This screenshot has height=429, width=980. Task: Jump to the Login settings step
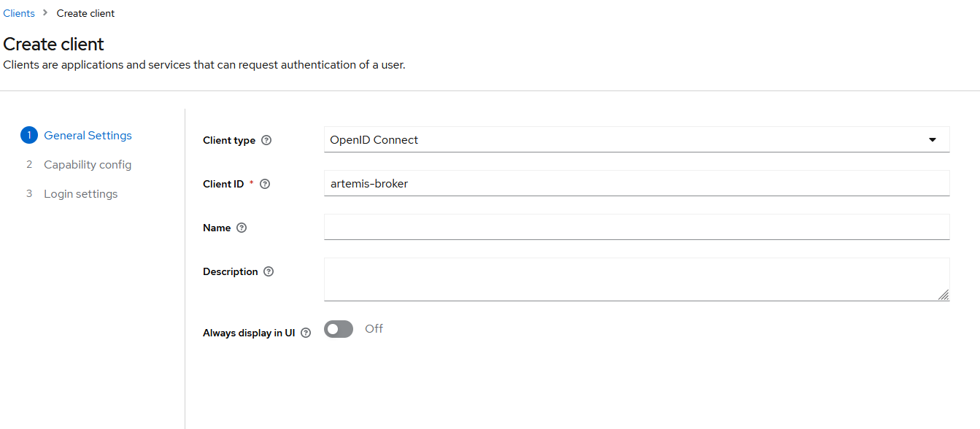coord(80,193)
